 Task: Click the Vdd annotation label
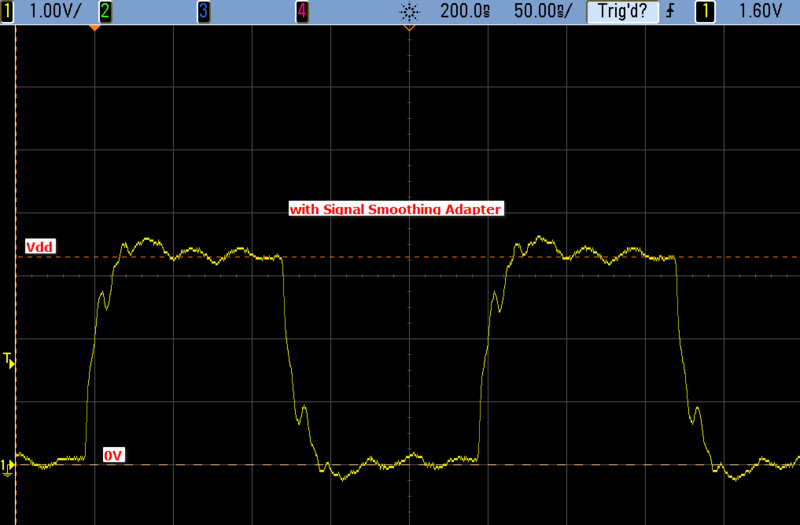[39, 247]
